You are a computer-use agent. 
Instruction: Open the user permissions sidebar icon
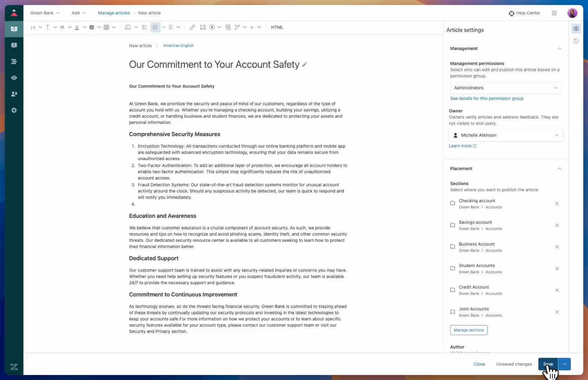(x=14, y=94)
